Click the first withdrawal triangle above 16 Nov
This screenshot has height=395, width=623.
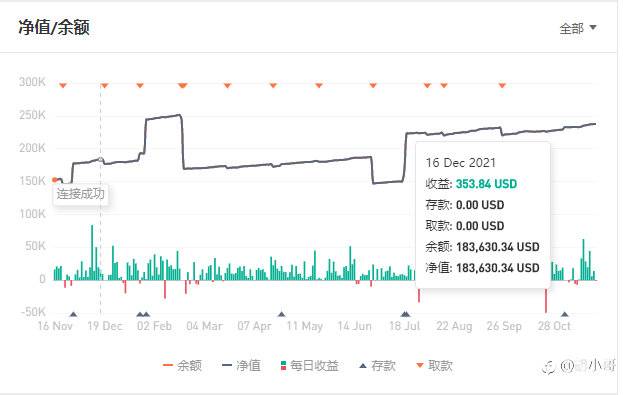63,85
